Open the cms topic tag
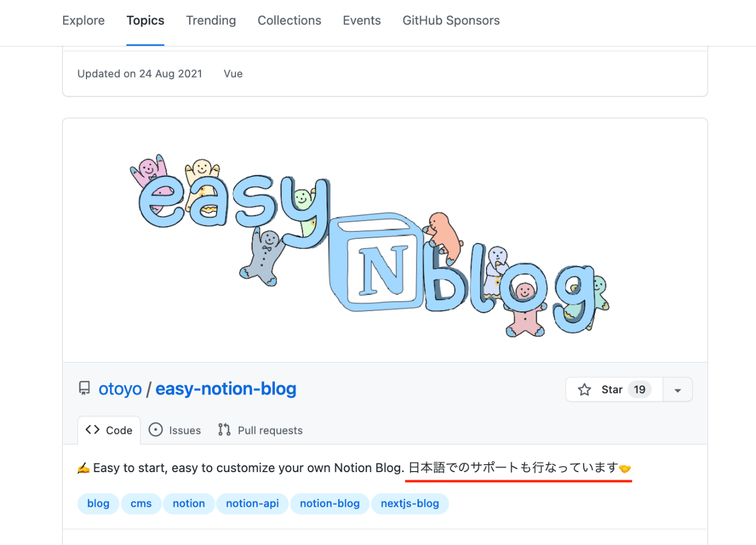 (x=141, y=503)
